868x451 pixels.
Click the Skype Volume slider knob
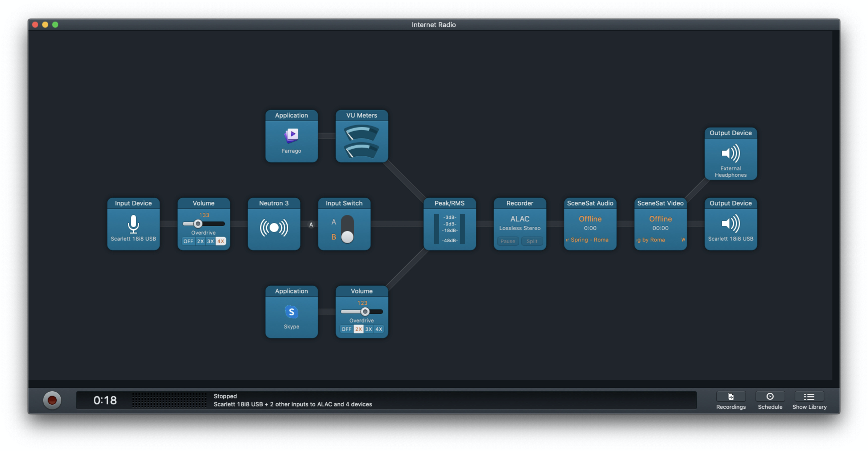(x=365, y=312)
